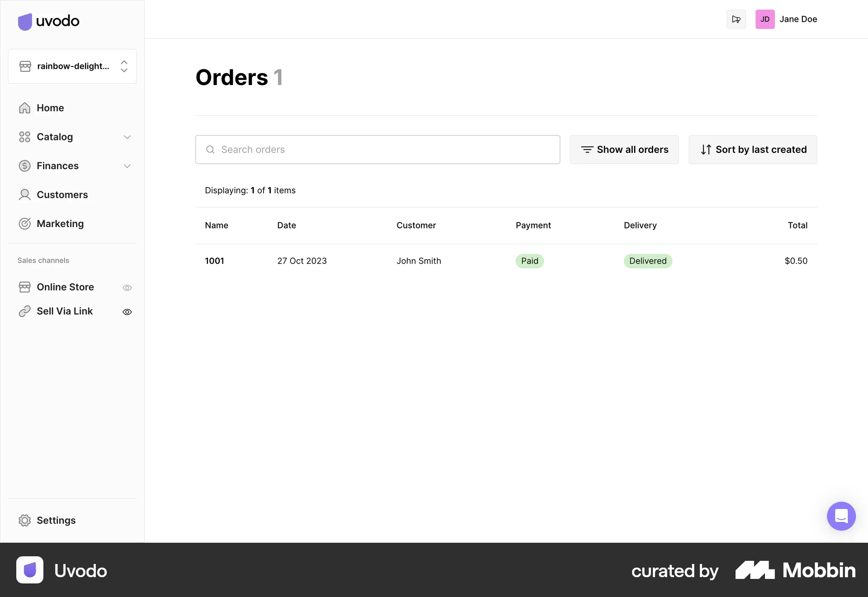Click Sort by last created

[x=752, y=149]
